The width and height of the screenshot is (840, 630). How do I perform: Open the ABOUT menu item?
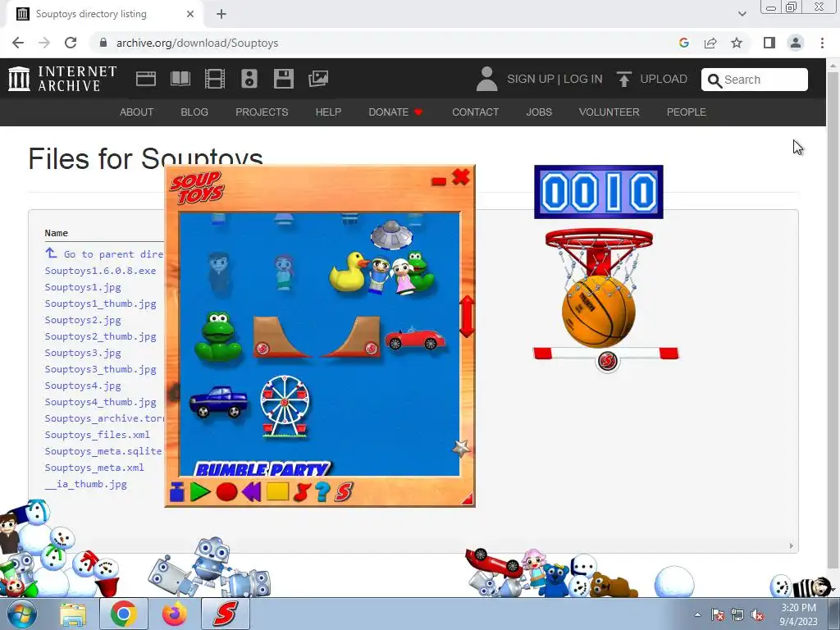137,112
